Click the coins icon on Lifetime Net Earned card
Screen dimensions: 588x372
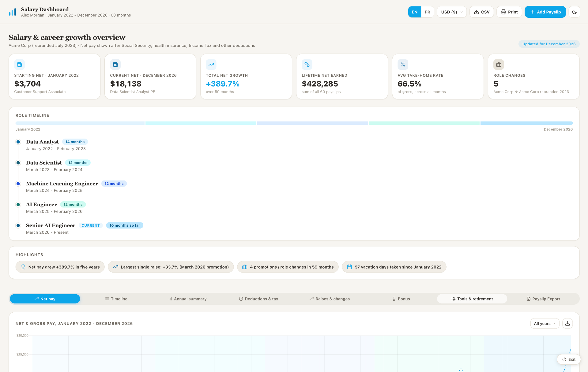tap(307, 65)
